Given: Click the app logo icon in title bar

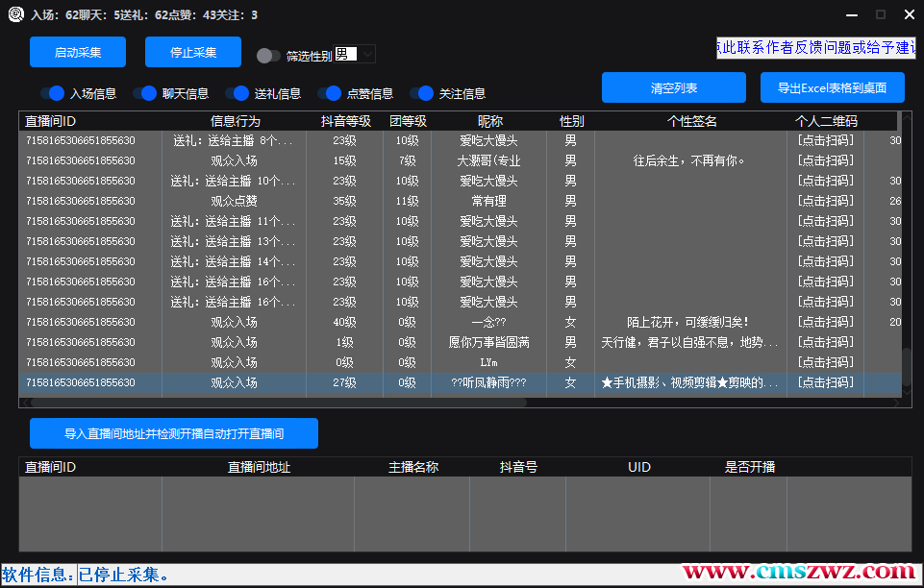Looking at the screenshot, I should pyautogui.click(x=15, y=14).
